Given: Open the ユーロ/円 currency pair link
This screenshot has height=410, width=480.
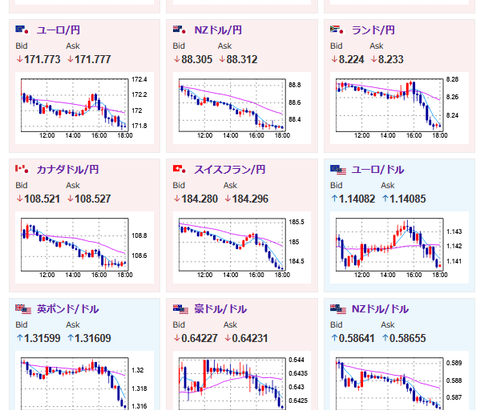Looking at the screenshot, I should tap(58, 30).
